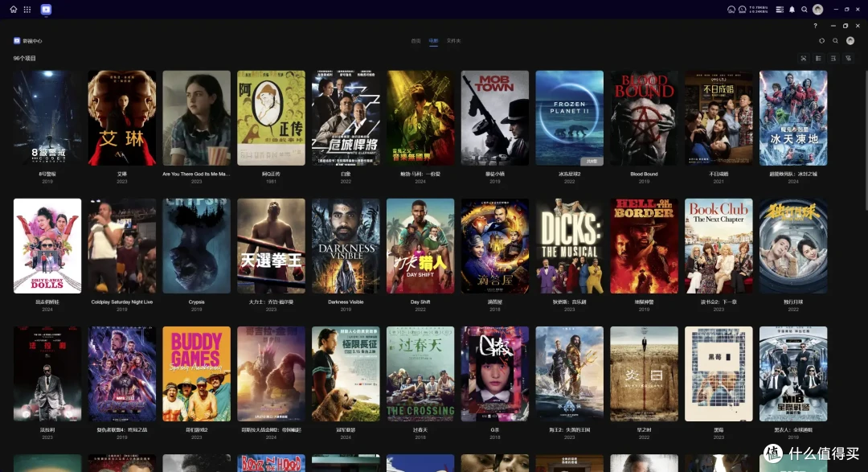Click the title text 'Darkness Visible'
Viewport: 868px width, 472px height.
click(346, 302)
